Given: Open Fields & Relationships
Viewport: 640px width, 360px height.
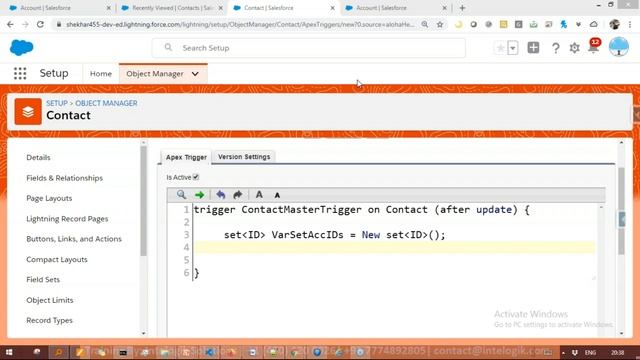Looking at the screenshot, I should click(64, 178).
